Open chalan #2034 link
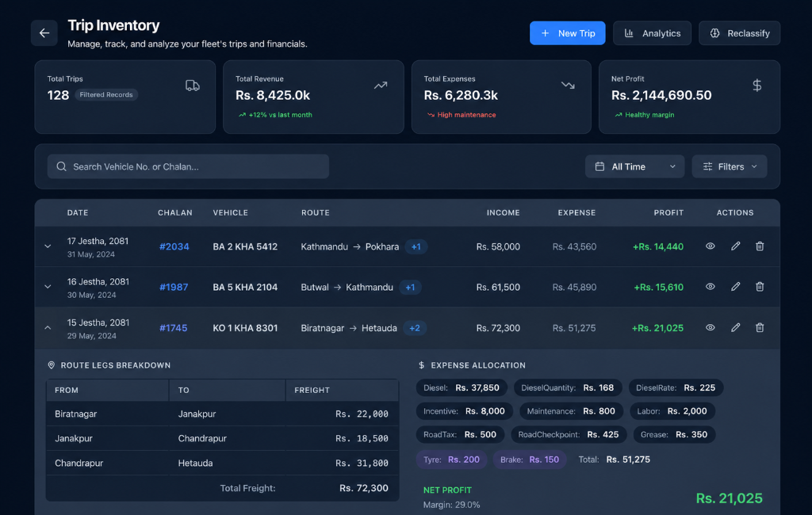The height and width of the screenshot is (515, 812). [x=174, y=246]
